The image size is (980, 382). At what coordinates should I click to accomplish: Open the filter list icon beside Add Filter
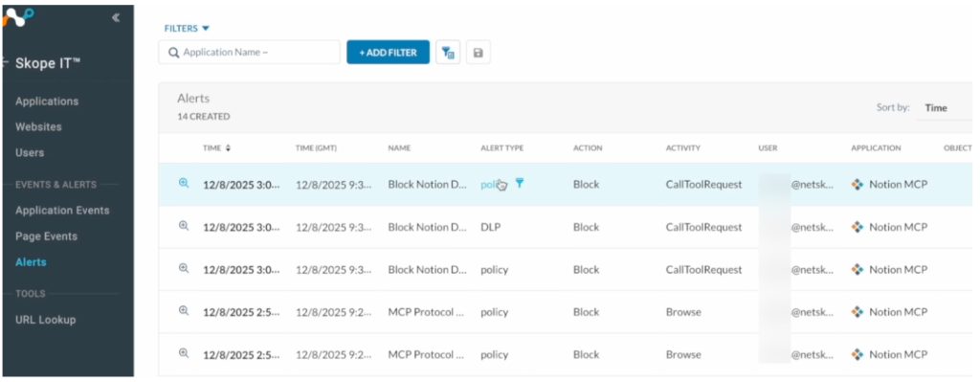pos(448,53)
